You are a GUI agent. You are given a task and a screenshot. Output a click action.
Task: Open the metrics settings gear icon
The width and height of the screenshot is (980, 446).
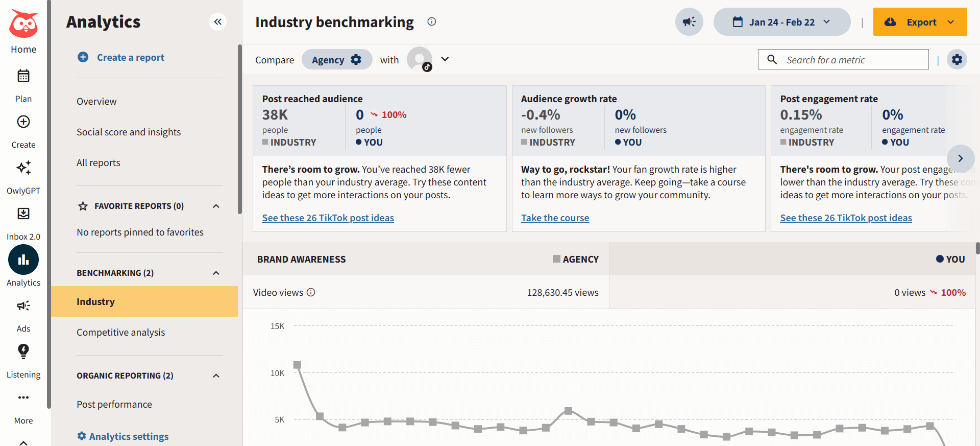tap(957, 59)
